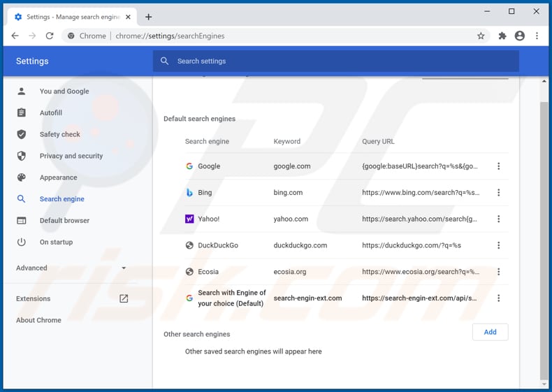This screenshot has width=552, height=392.
Task: Click the vertical scrollbar thumb
Action: (544, 240)
